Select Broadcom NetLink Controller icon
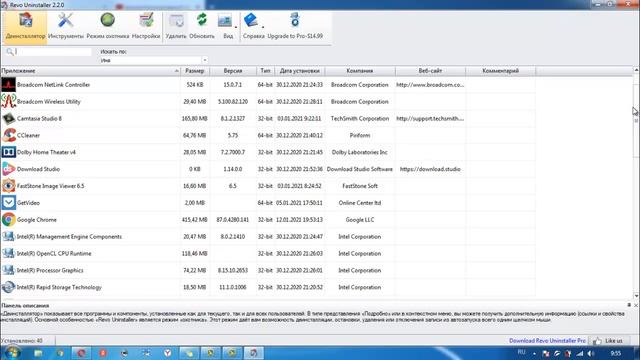Screen dimensions: 640x360 8,84
